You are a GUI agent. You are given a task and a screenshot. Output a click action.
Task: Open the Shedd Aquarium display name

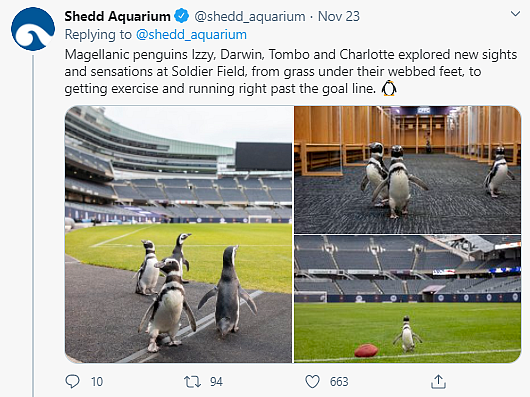pyautogui.click(x=117, y=16)
